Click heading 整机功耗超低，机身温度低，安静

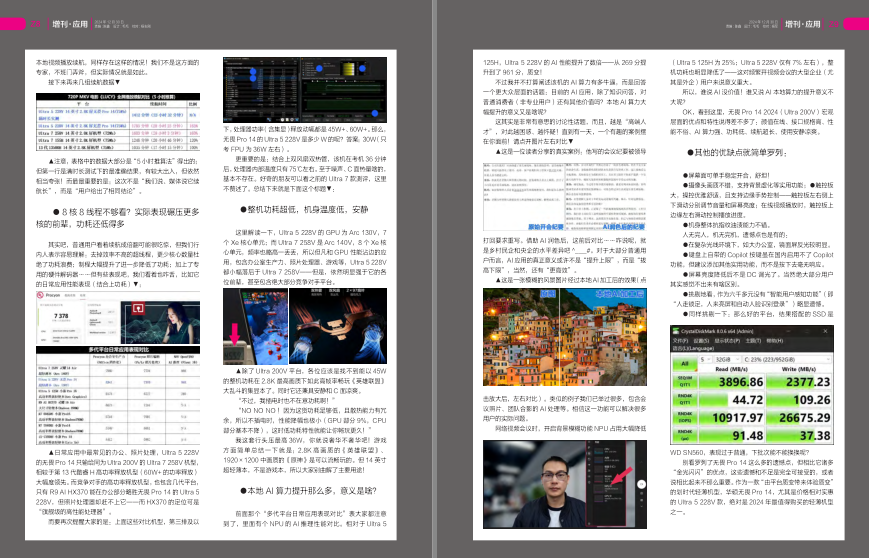point(304,209)
